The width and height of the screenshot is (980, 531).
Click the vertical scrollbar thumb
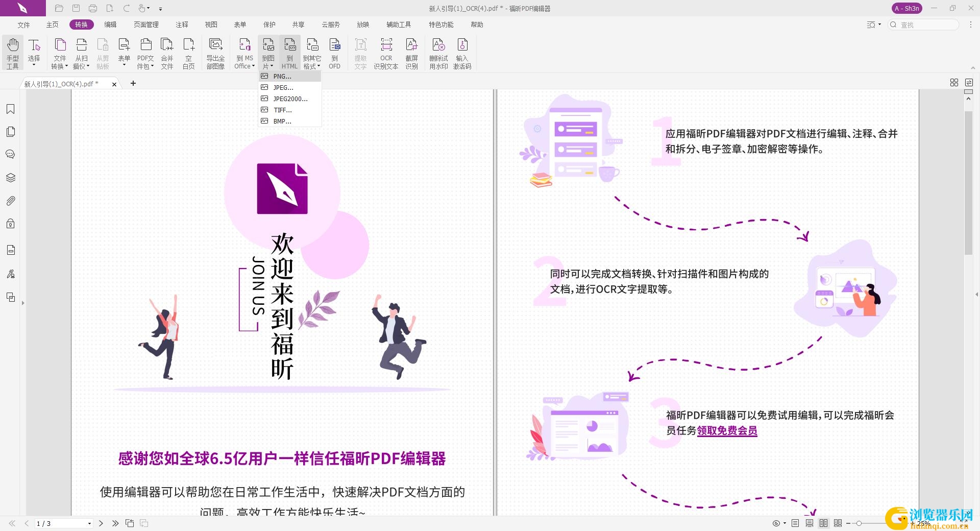click(968, 182)
